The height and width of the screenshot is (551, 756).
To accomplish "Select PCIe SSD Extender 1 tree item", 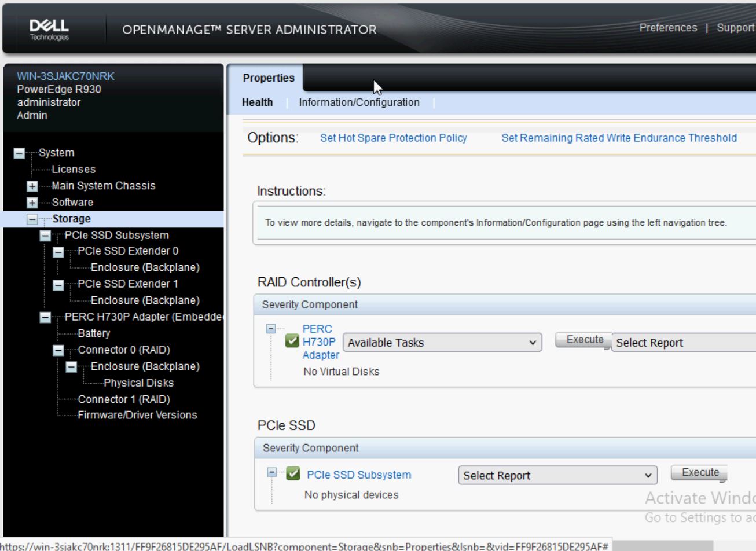I will 128,284.
